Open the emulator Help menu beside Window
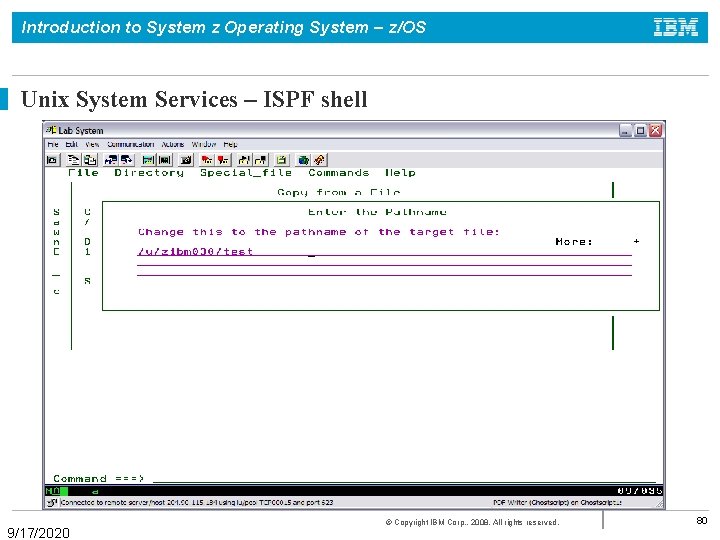The image size is (720, 540). coord(230,144)
